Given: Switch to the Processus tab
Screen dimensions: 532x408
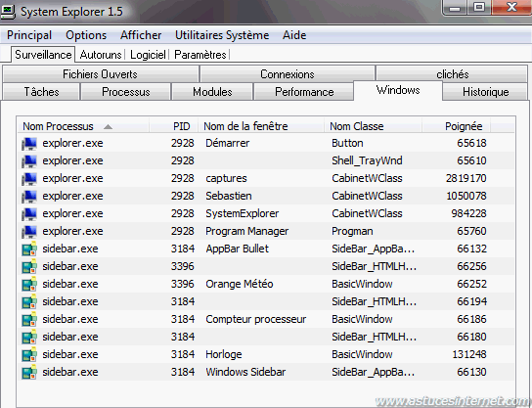Looking at the screenshot, I should [126, 92].
